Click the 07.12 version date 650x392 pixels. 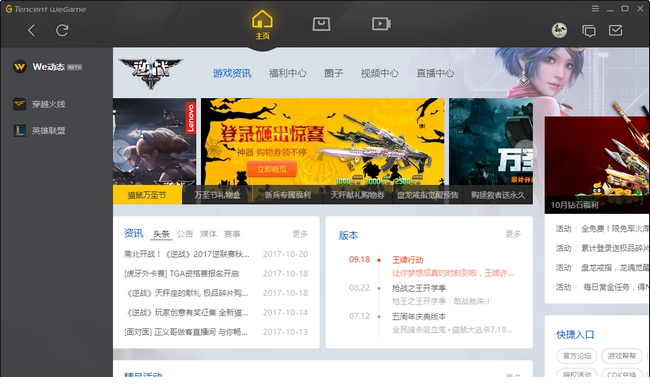(359, 316)
